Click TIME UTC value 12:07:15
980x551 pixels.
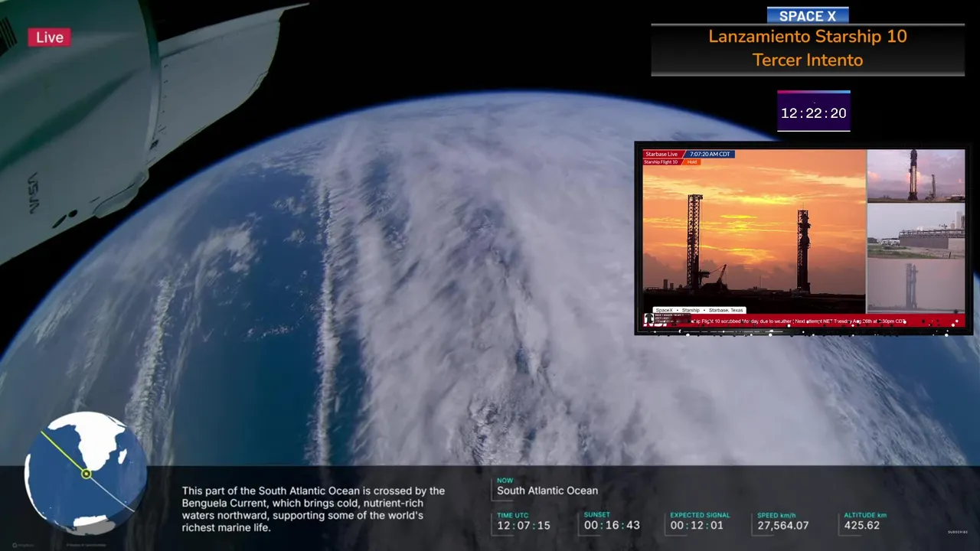(524, 526)
